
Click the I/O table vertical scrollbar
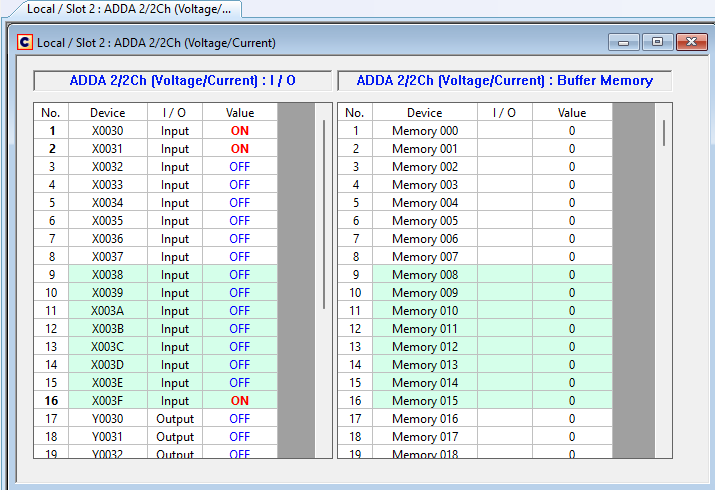coord(323,215)
